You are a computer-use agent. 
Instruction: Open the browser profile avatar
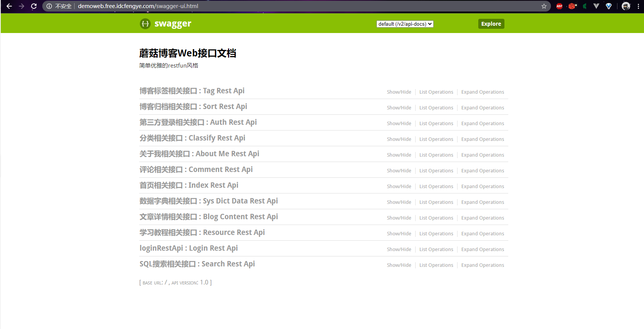626,6
